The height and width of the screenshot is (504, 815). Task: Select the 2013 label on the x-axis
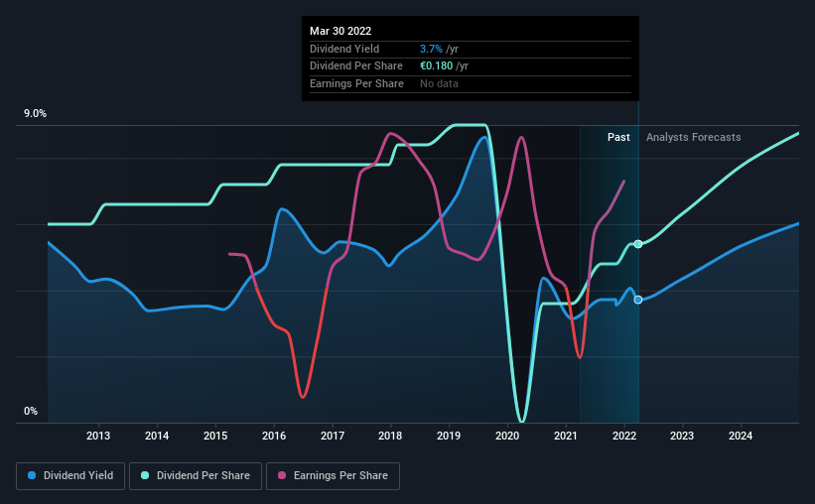[98, 436]
